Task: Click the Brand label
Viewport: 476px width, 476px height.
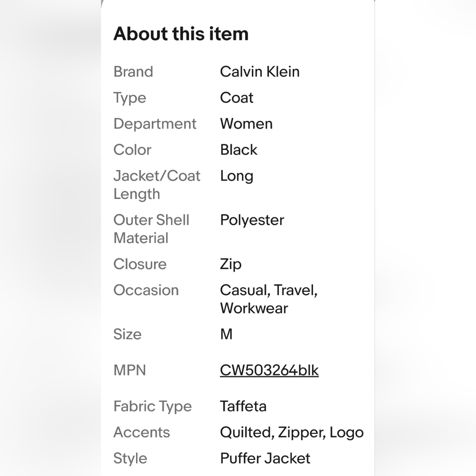Action: click(133, 72)
